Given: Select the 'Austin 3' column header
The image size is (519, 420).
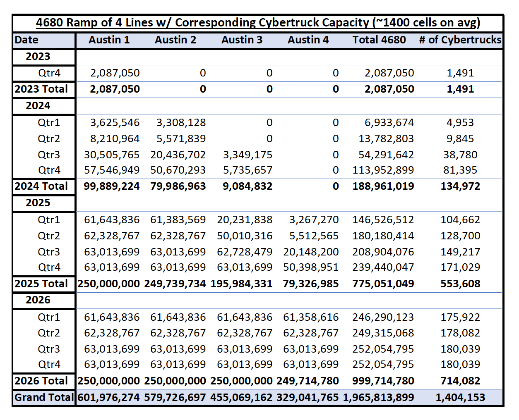Looking at the screenshot, I should (x=242, y=40).
